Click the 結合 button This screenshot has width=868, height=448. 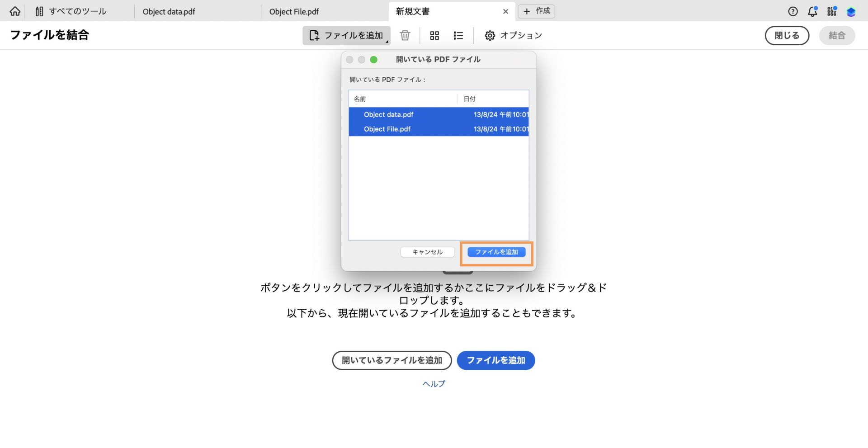click(837, 35)
